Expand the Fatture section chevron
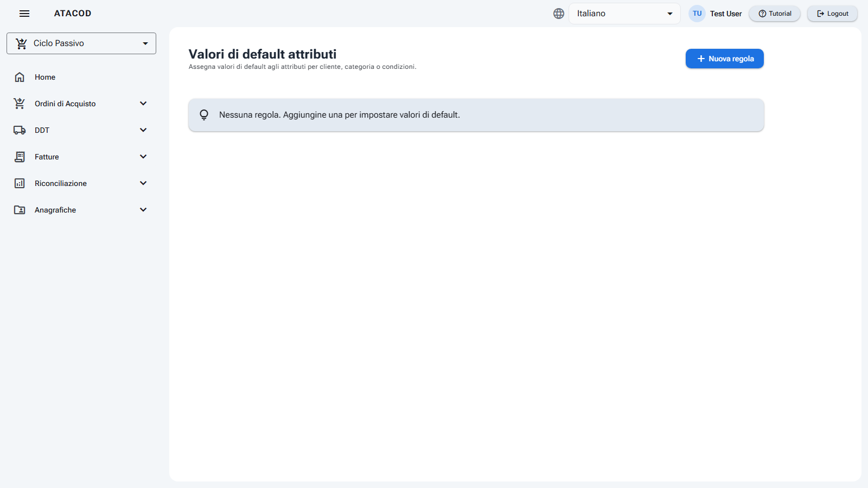Viewport: 868px width, 488px height. (x=143, y=157)
